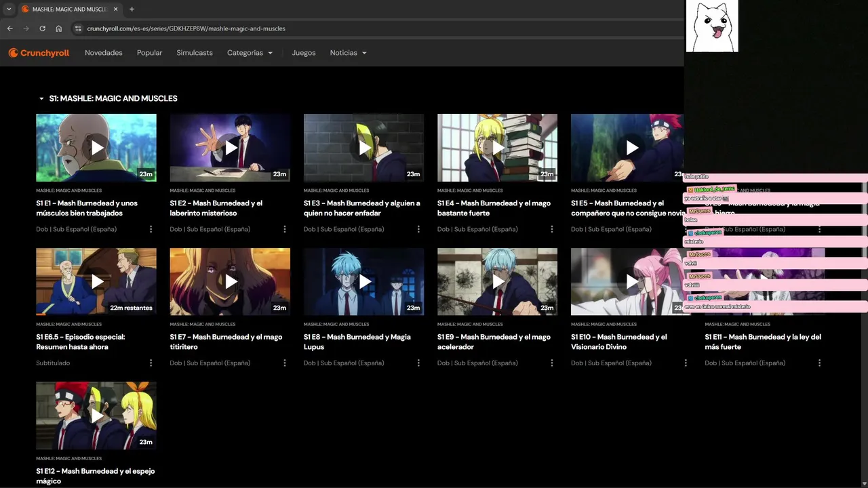Play episode S1 E2 thumbnail

230,148
